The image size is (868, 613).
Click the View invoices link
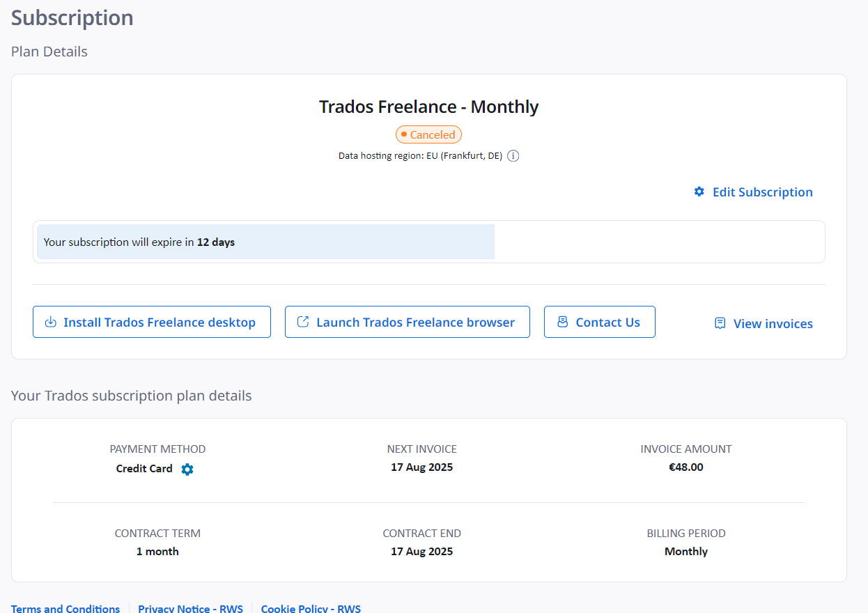click(773, 323)
